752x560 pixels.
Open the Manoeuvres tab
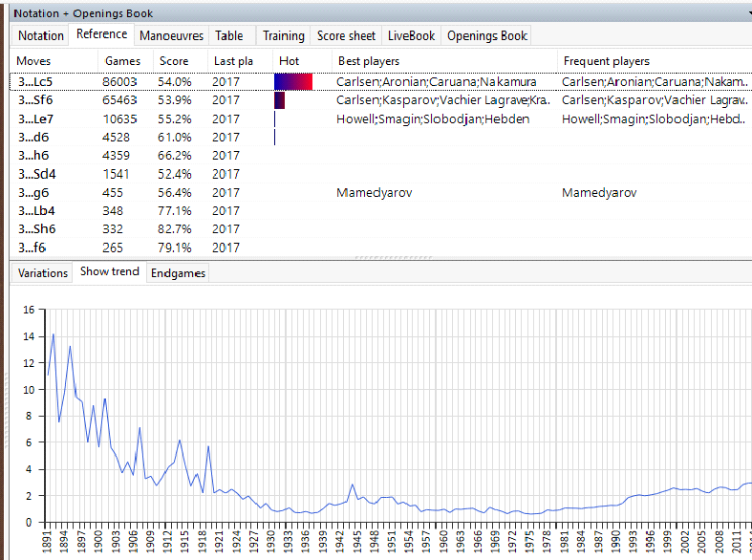pyautogui.click(x=171, y=35)
